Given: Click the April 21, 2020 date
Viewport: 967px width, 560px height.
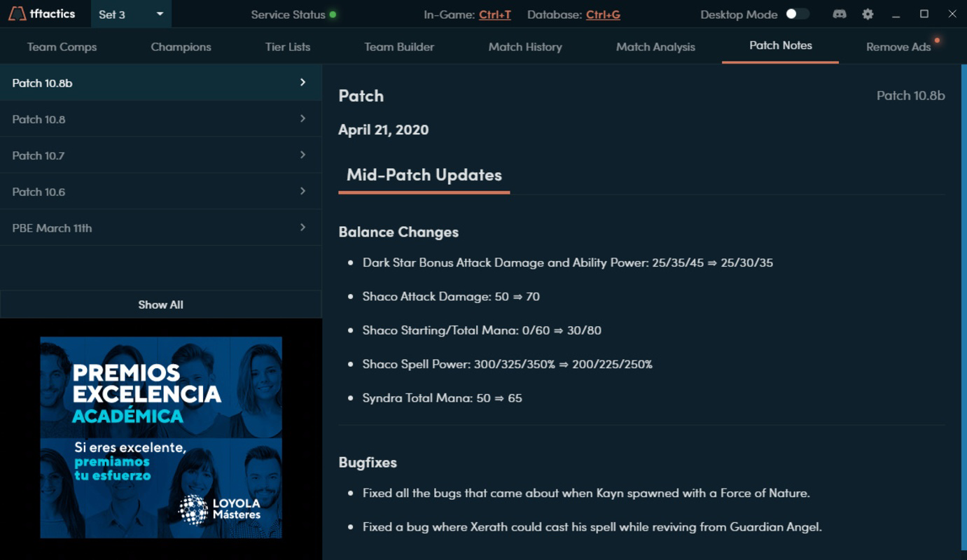Looking at the screenshot, I should pyautogui.click(x=383, y=129).
